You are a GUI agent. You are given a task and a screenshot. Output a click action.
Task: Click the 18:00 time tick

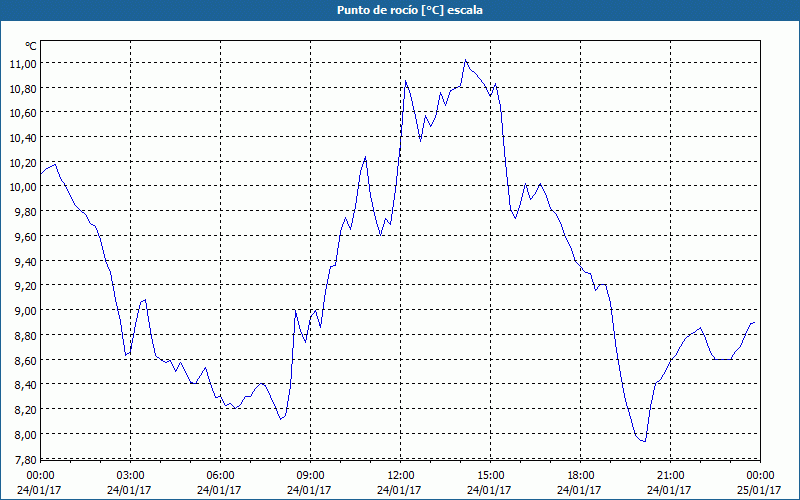pyautogui.click(x=581, y=476)
